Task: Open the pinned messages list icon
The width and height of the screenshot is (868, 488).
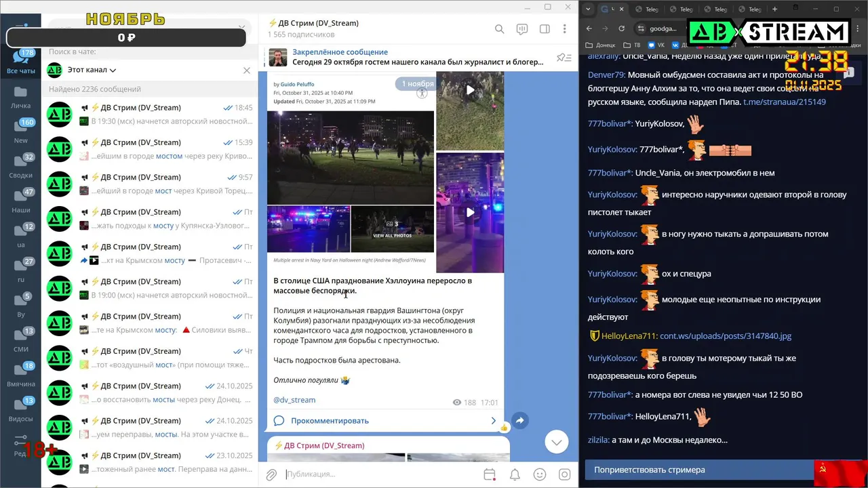Action: tap(564, 58)
